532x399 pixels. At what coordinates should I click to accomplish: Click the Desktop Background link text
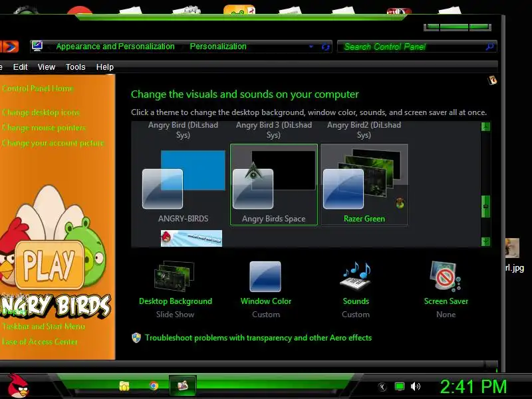pos(176,301)
